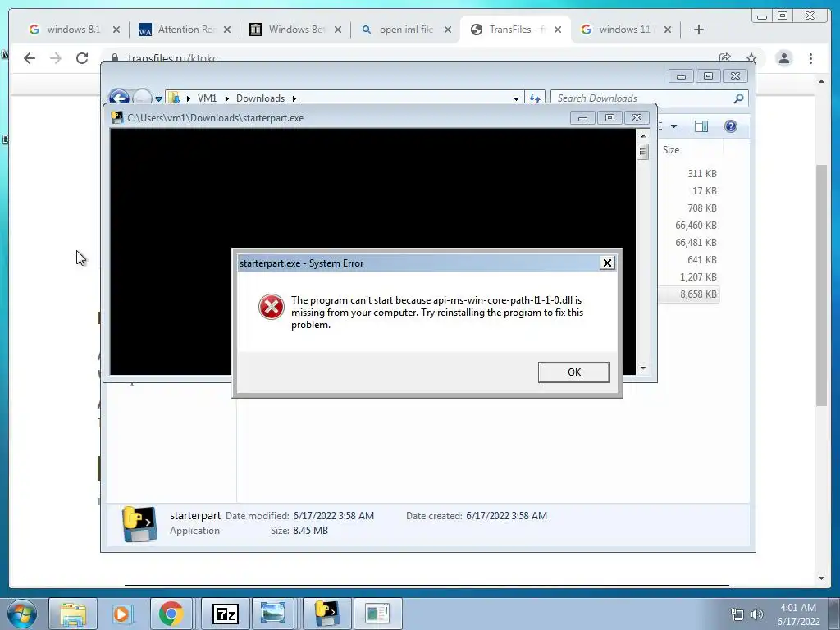Open Windows Explorer from the taskbar

click(x=73, y=614)
